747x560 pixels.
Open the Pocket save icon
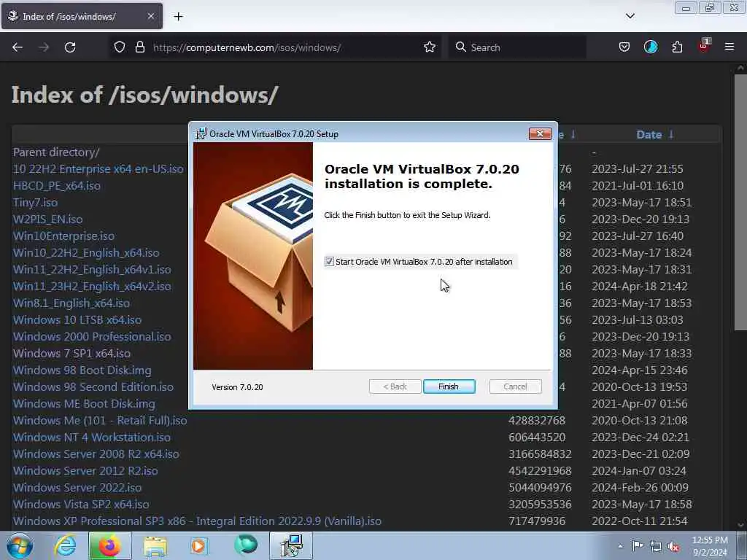tap(624, 47)
